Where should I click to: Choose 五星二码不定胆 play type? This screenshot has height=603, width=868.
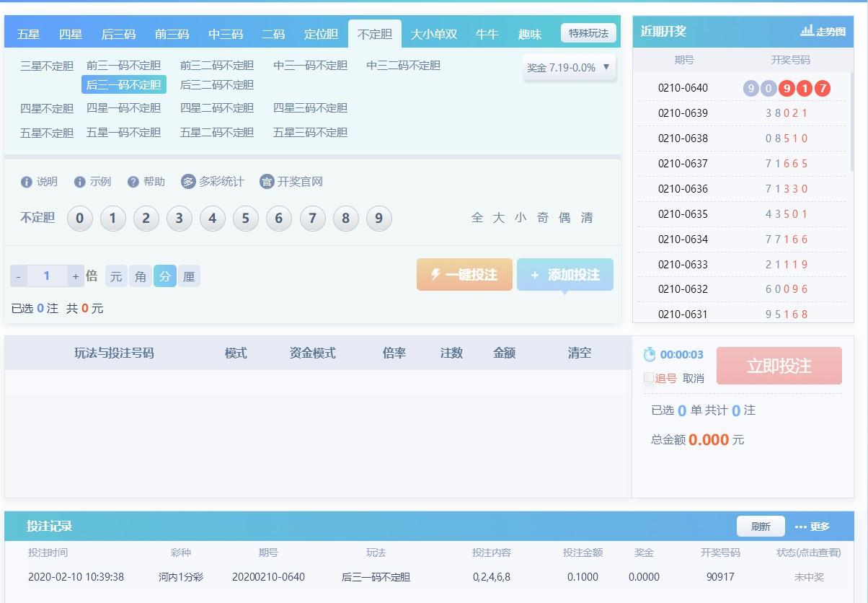(x=217, y=133)
